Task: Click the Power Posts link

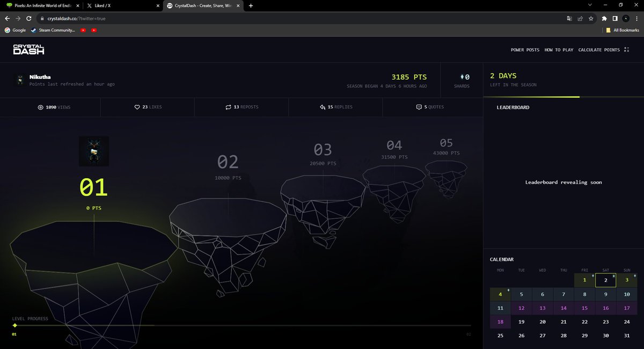Action: (524, 49)
